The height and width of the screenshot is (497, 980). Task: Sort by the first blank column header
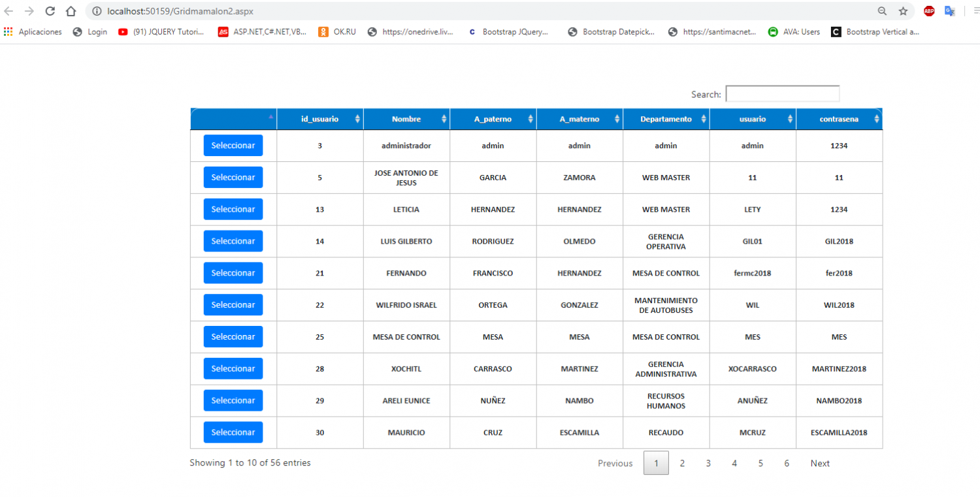pyautogui.click(x=234, y=119)
